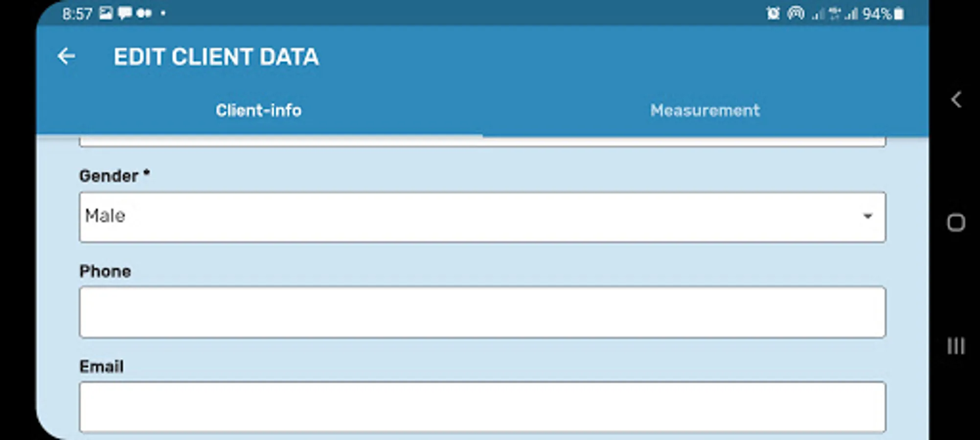Tap the 94% battery percentage text
This screenshot has width=980, height=440.
pos(877,14)
